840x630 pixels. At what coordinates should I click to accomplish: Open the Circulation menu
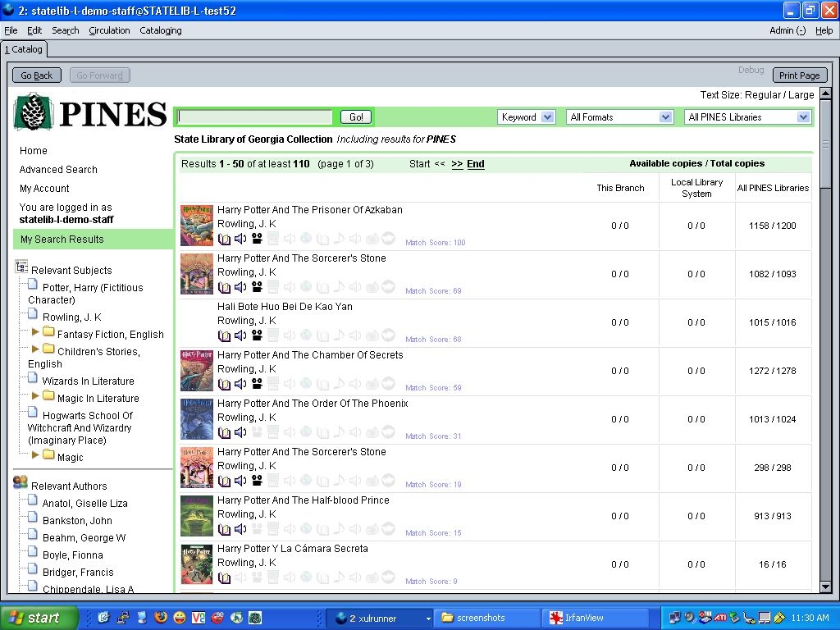[x=109, y=30]
